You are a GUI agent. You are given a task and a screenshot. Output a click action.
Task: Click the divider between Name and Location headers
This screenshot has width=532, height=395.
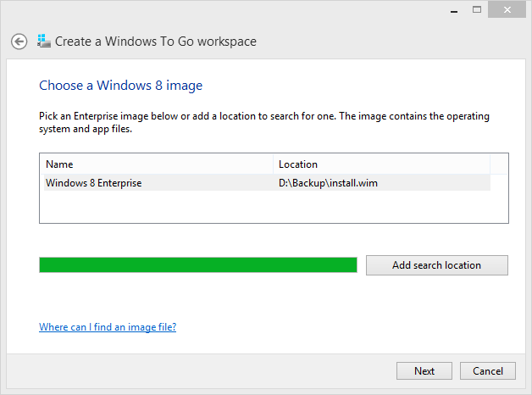click(273, 164)
